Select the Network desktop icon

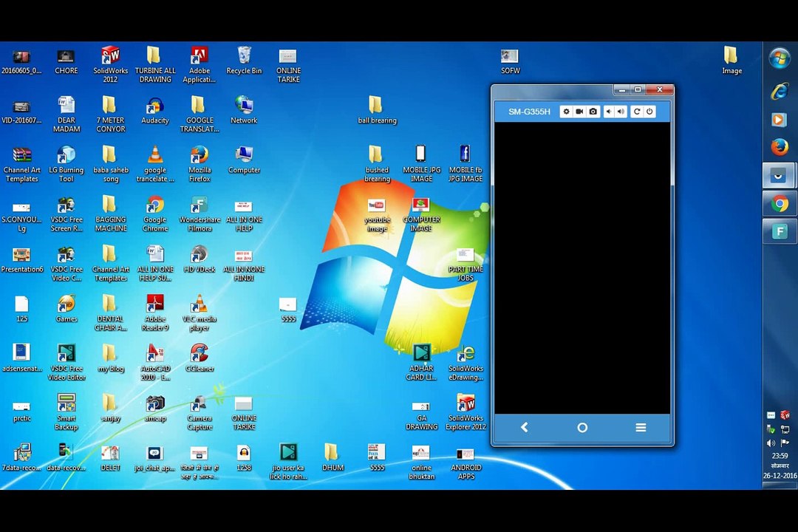[244, 111]
